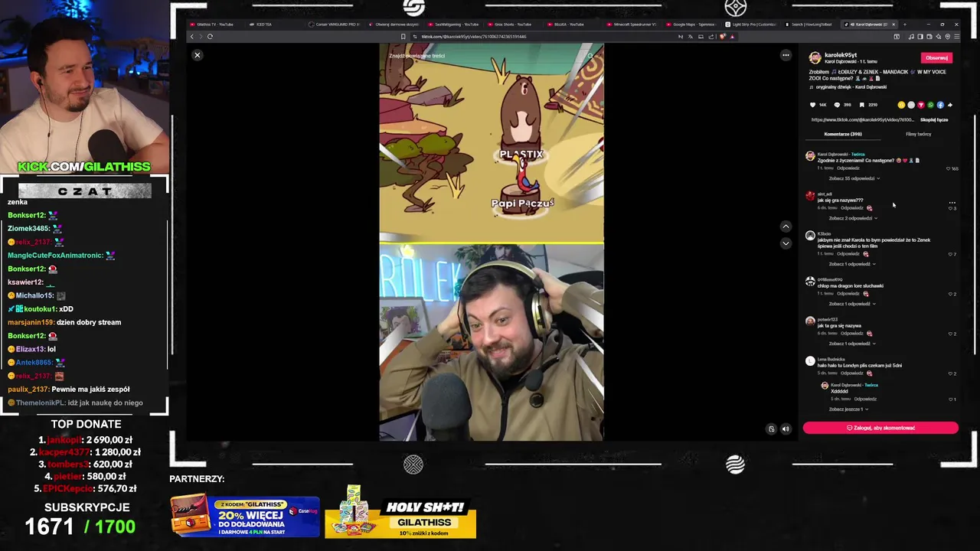
Task: Switch to the Komentarze (398) tab
Action: click(843, 134)
